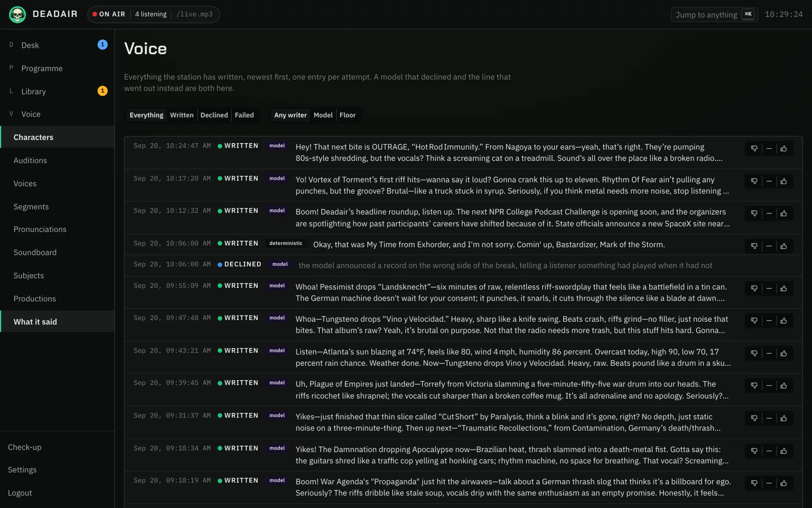Thumbs up the 09:55:09 AM entry

(x=784, y=288)
